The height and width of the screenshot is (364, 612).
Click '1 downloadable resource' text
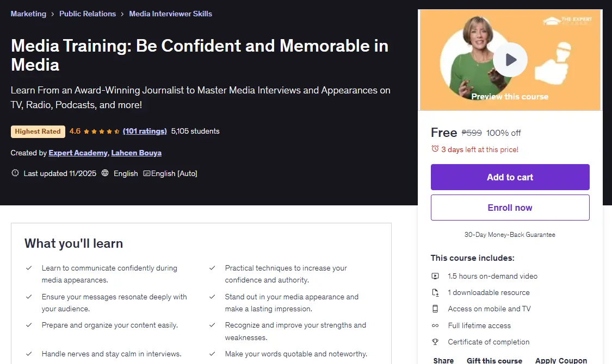coord(489,292)
